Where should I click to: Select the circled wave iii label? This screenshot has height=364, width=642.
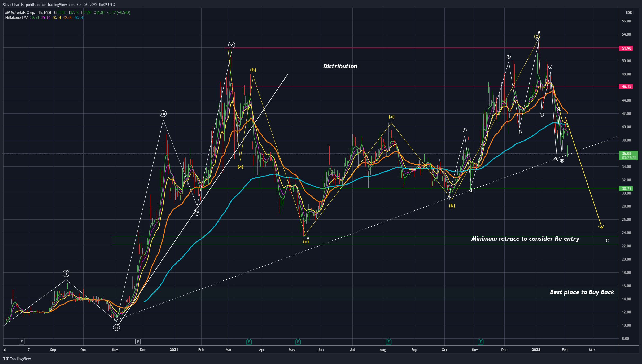tap(163, 114)
